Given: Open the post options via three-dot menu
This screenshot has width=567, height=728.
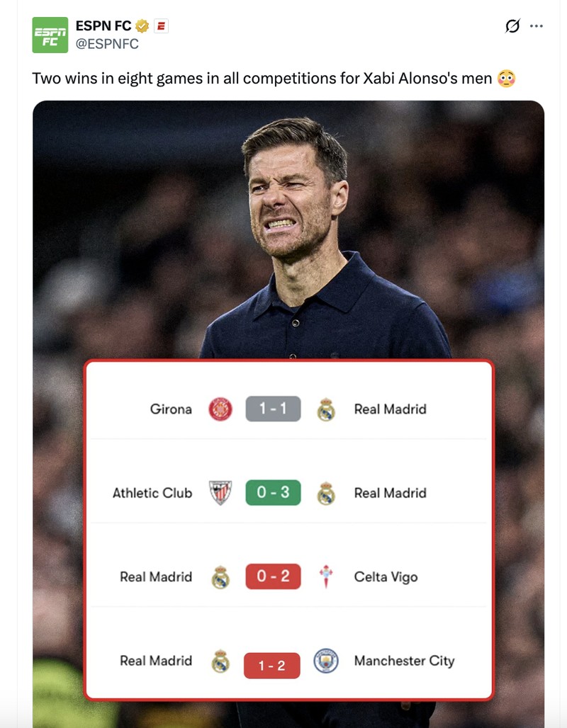Looking at the screenshot, I should click(x=537, y=24).
